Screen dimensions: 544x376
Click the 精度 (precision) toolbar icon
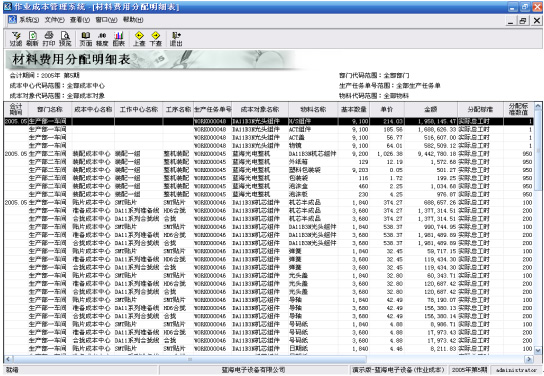(102, 39)
